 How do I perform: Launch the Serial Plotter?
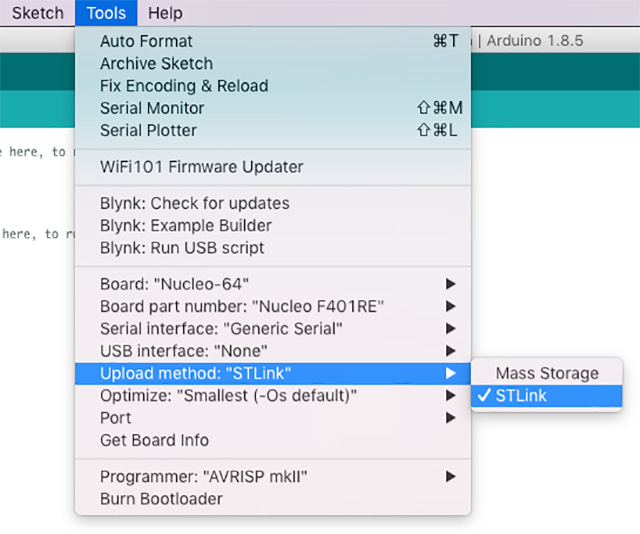(148, 130)
